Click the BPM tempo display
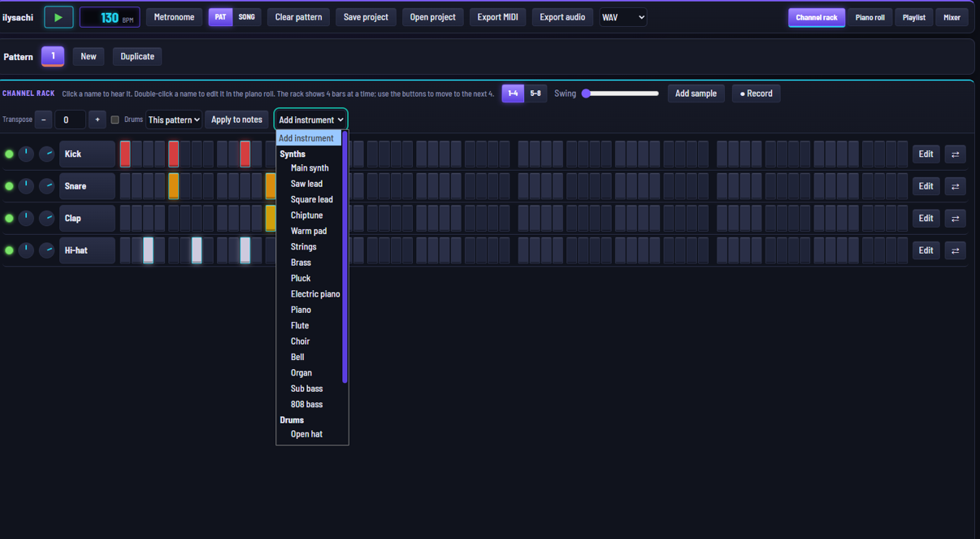This screenshot has width=980, height=539. [110, 17]
